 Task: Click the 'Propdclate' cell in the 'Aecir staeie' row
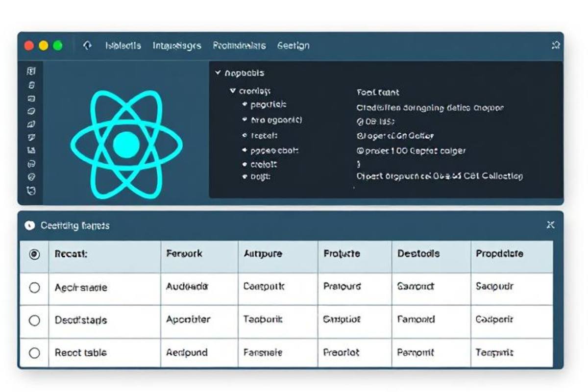click(x=512, y=289)
